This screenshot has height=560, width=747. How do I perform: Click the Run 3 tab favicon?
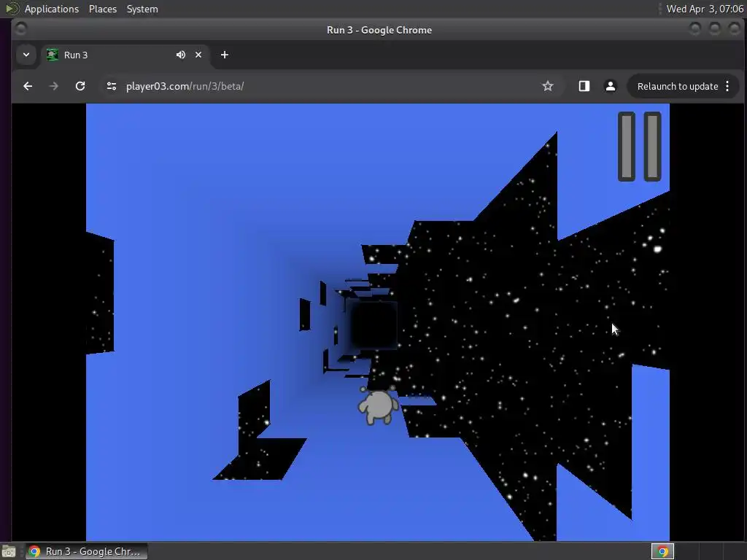tap(53, 55)
